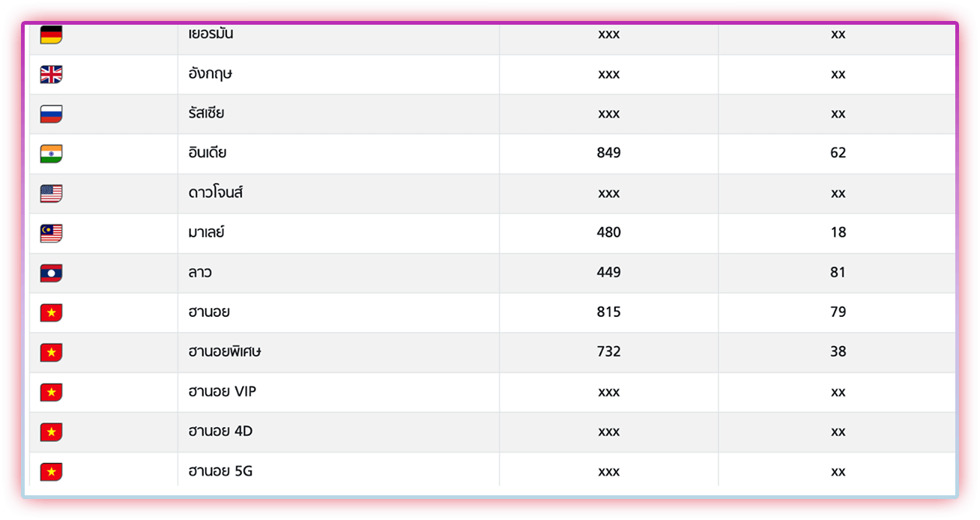Click the India flag icon

pyautogui.click(x=51, y=154)
